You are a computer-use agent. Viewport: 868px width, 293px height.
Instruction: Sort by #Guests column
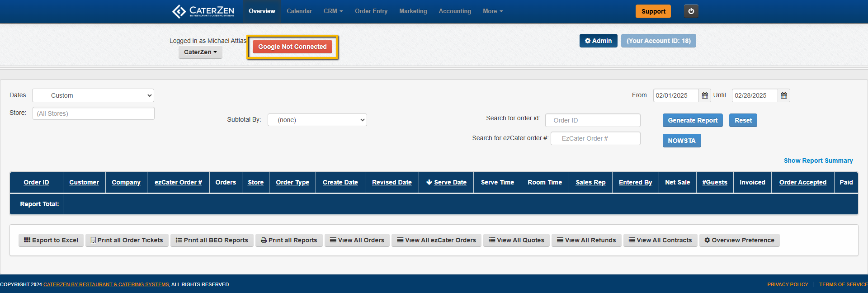[x=715, y=182]
